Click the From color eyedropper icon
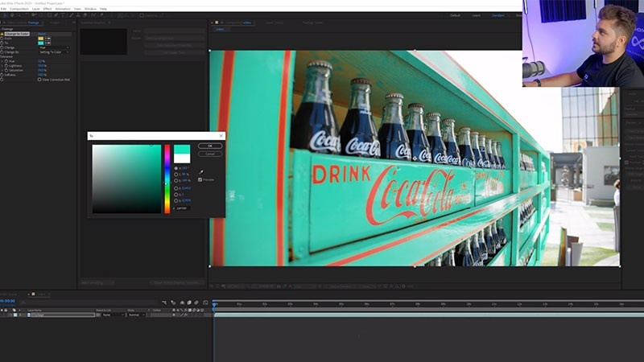The image size is (644, 362). 48,38
